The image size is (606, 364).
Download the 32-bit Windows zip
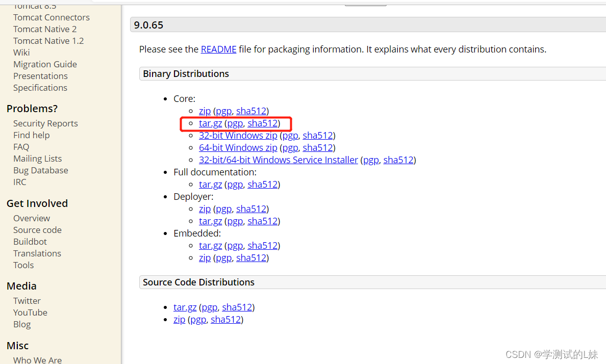238,136
